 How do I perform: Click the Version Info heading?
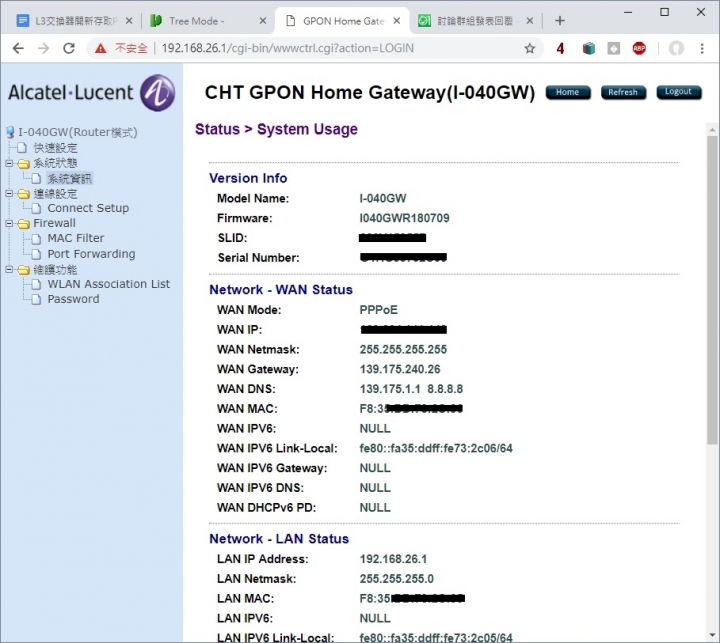(248, 178)
